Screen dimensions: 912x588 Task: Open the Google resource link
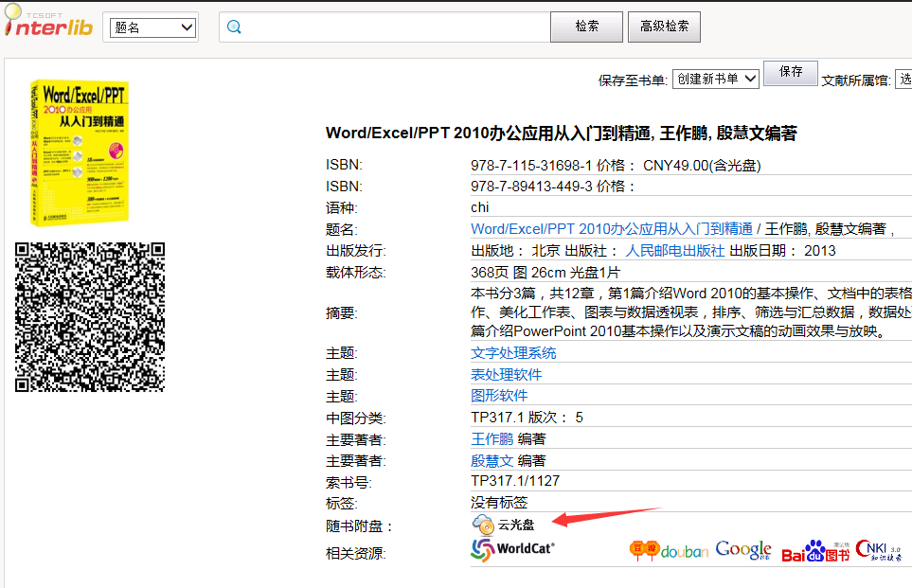coord(743,549)
